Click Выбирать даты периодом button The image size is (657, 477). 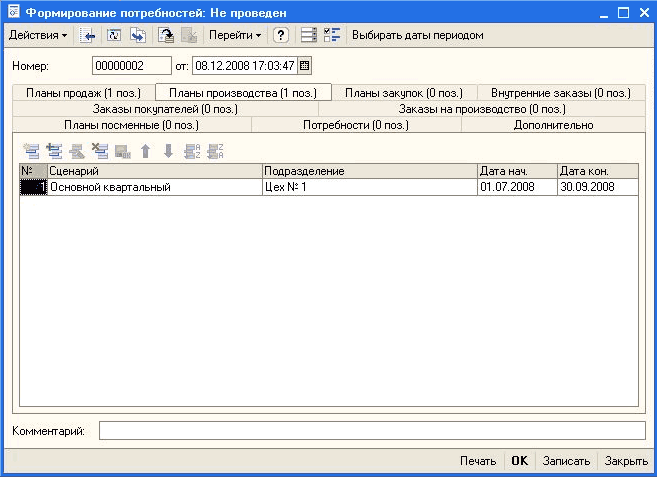(417, 35)
